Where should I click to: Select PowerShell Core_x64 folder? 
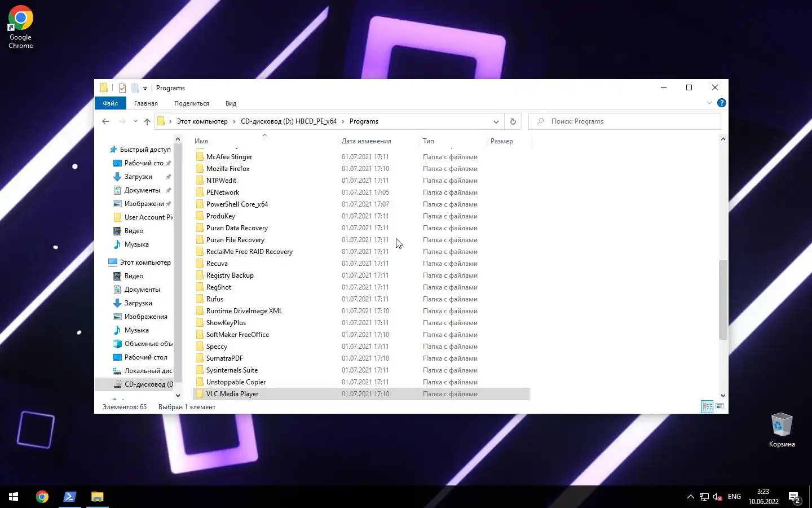point(237,204)
